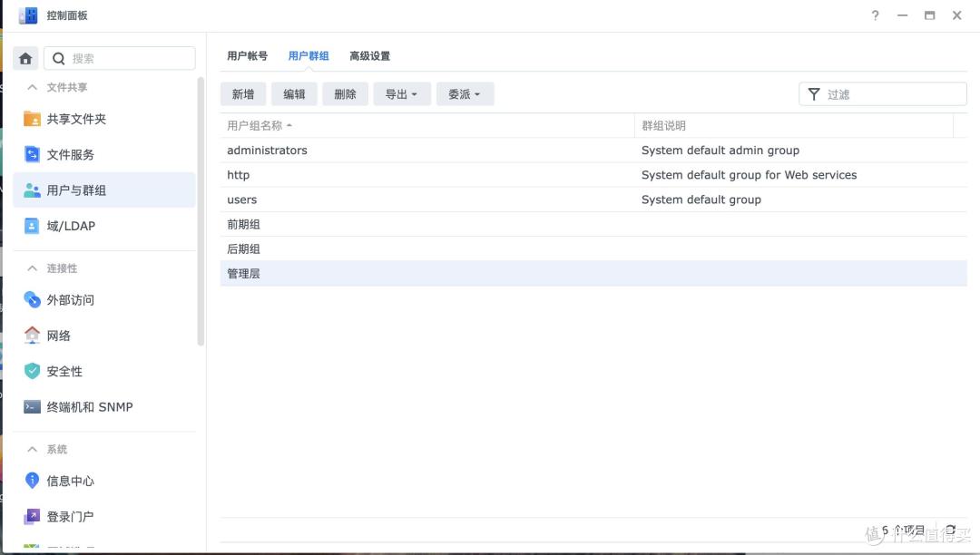Click the Control Panel home icon

[25, 58]
